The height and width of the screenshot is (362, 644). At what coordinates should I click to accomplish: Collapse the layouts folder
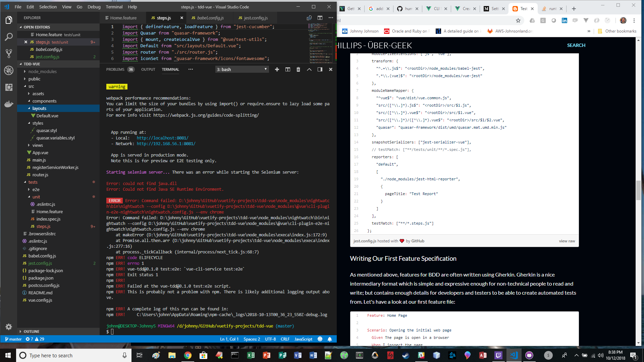(39, 108)
